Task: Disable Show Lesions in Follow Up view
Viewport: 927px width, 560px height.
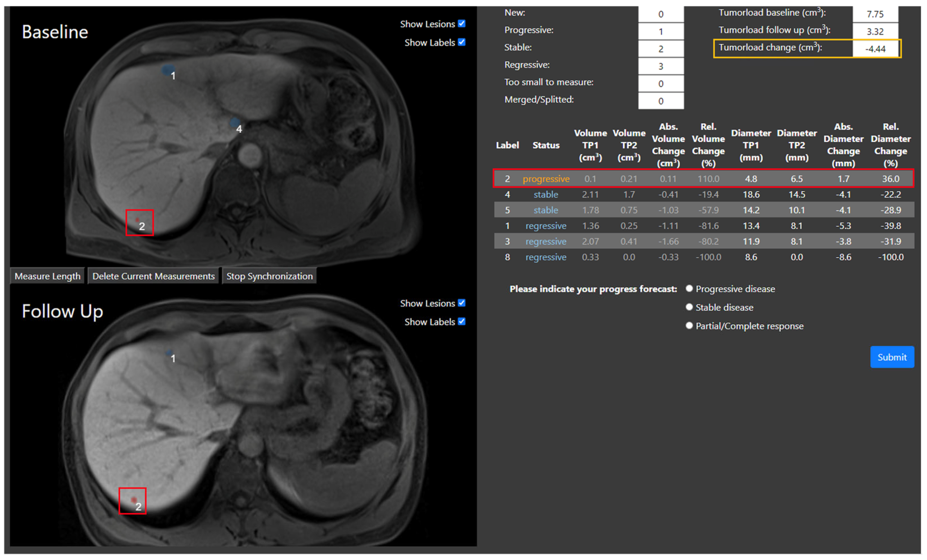Action: [x=462, y=303]
